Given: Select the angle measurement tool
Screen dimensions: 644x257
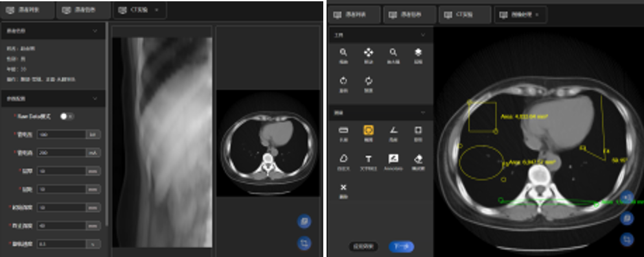Looking at the screenshot, I should pos(393,130).
